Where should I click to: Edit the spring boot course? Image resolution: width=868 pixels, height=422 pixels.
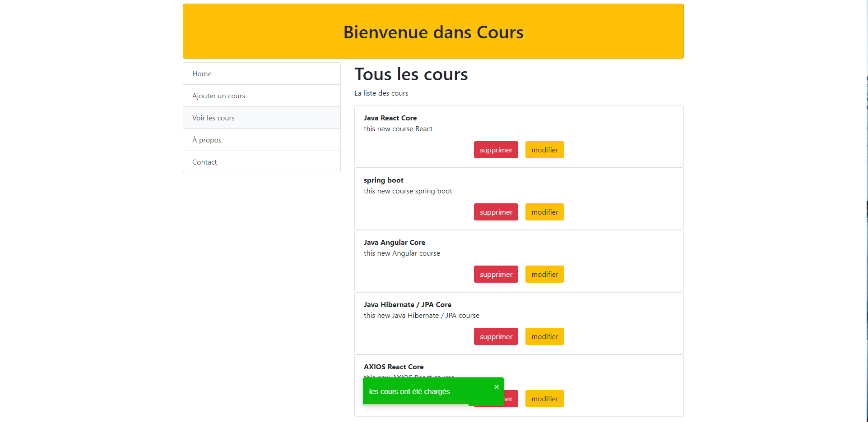point(544,212)
